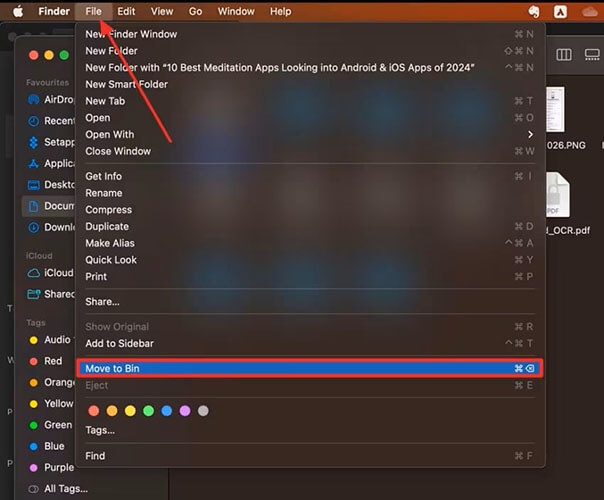The image size is (604, 500).
Task: Choose Move to Bin
Action: [x=310, y=369]
